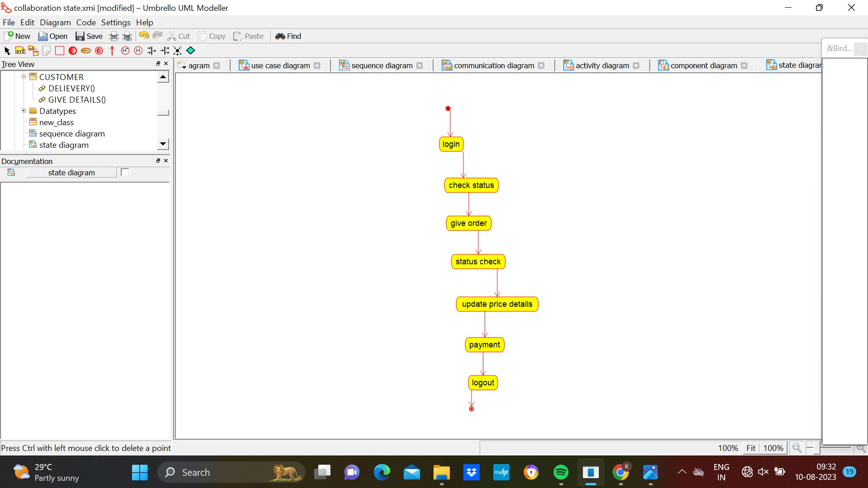Screen dimensions: 868x488
Task: Click the zoom slider handle
Action: (x=816, y=448)
